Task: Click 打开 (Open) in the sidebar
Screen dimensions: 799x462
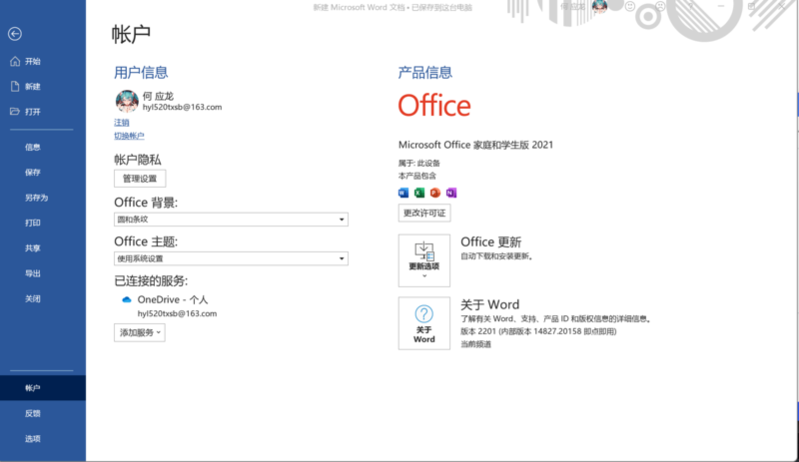Action: point(32,111)
